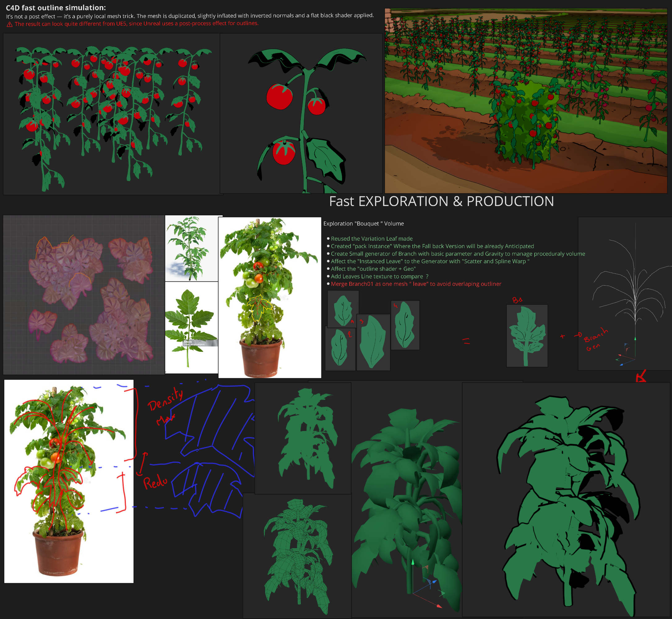Select leaf variation thumbnail number 4
672x619 pixels.
405,325
